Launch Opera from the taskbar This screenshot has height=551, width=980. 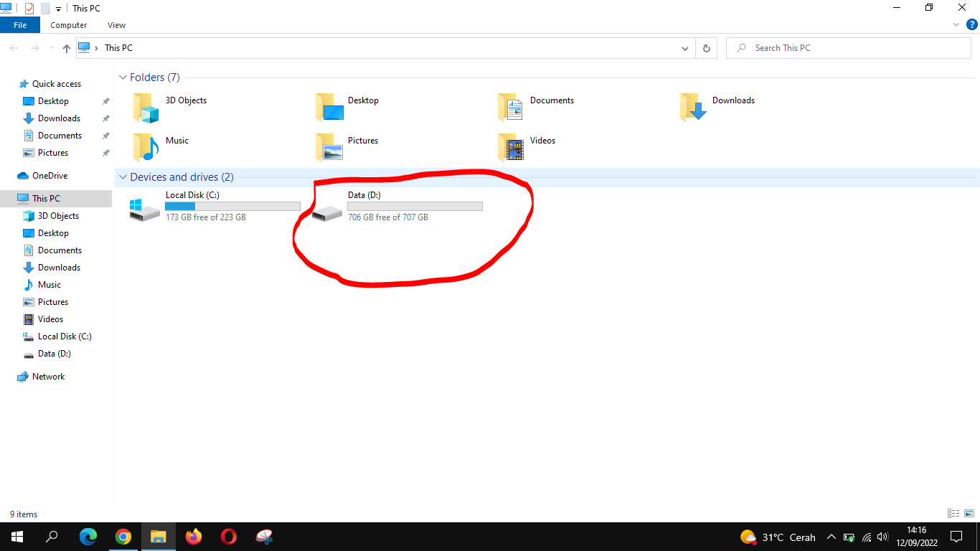click(x=229, y=537)
